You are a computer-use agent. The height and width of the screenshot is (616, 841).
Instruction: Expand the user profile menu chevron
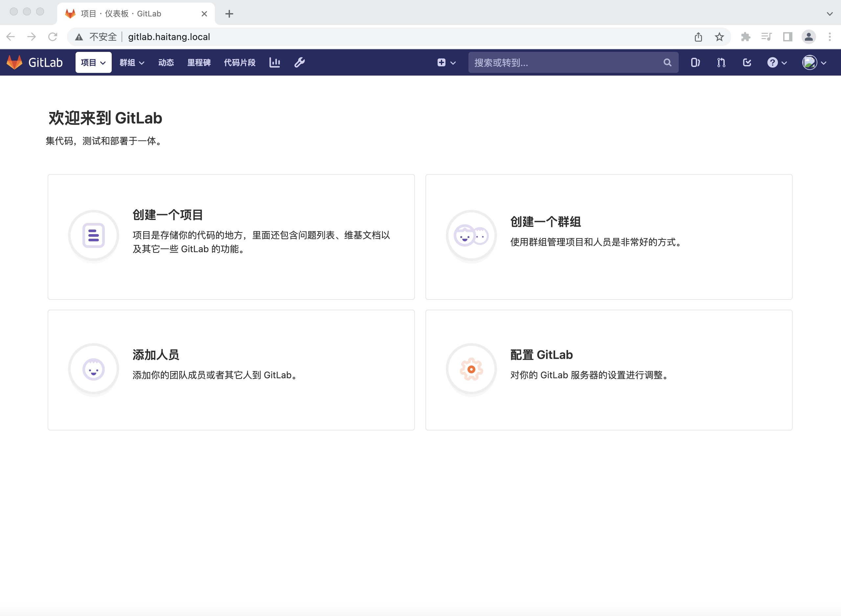[824, 63]
